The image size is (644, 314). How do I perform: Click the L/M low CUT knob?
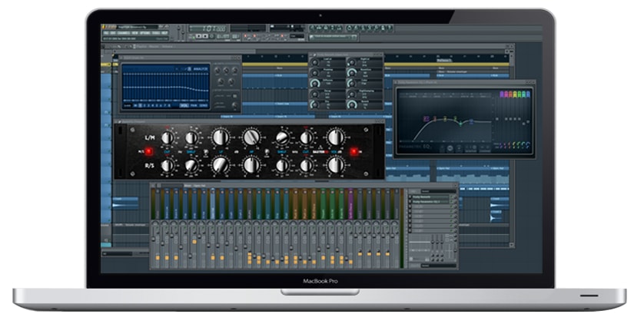click(x=168, y=138)
